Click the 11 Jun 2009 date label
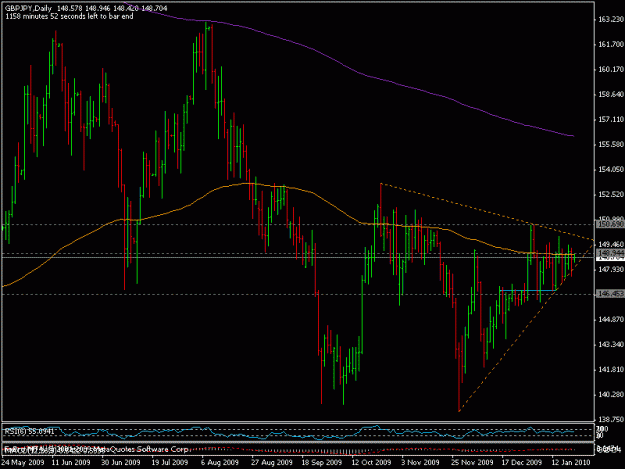Screen dimensions: 625x469 (71, 463)
